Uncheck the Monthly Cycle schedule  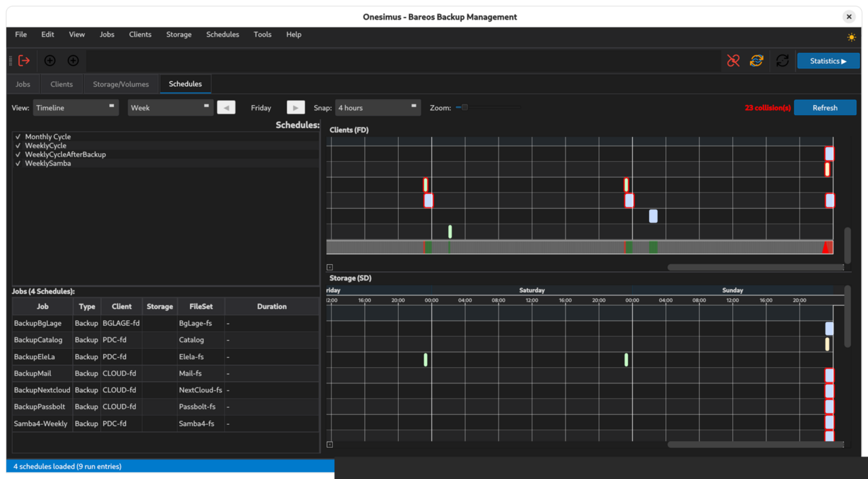(18, 137)
